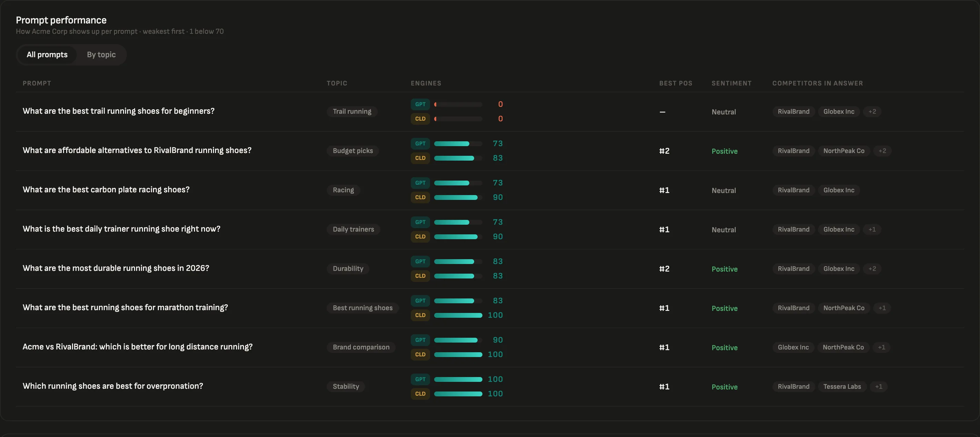Click the CLD score 90 in Racing row
980x437 pixels.
[498, 197]
